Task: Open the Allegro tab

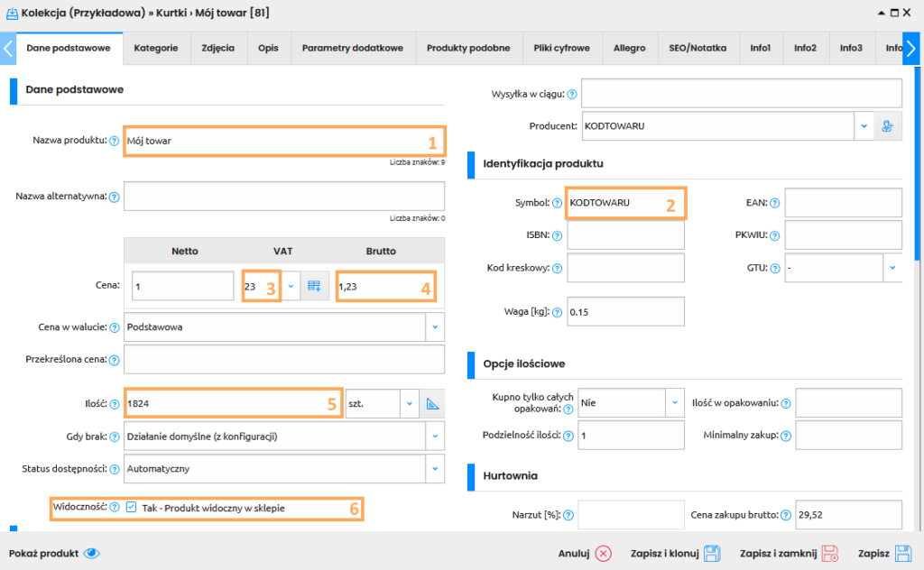Action: [x=629, y=48]
